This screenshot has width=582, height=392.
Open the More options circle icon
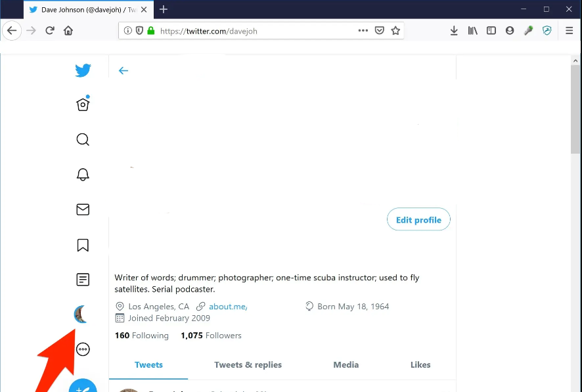83,349
